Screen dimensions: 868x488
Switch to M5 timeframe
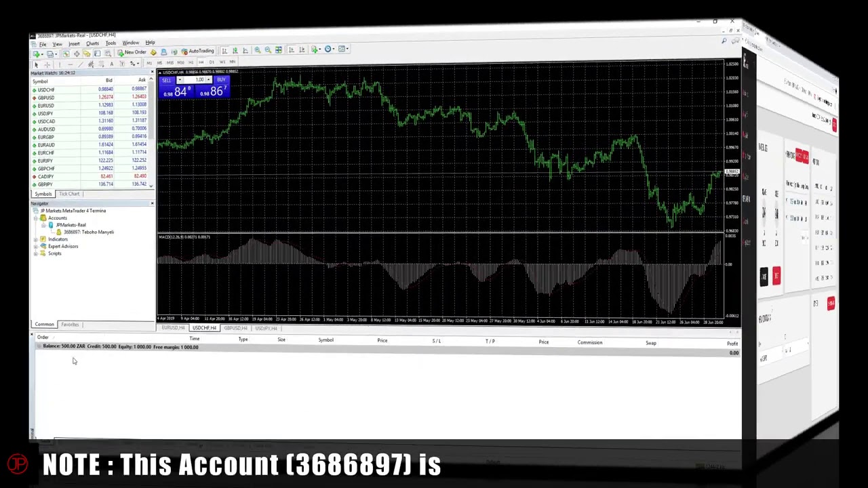(159, 63)
